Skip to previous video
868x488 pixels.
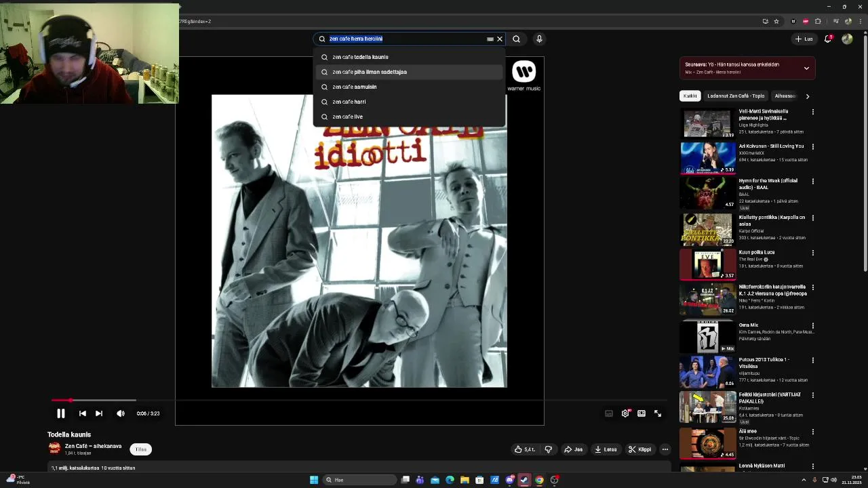click(x=83, y=413)
